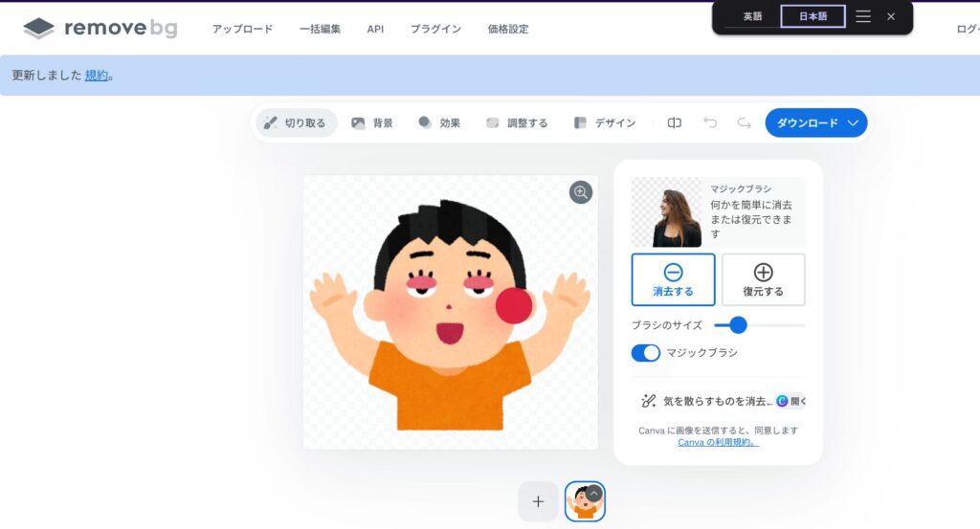Select the 消去する erase mode
The width and height of the screenshot is (980, 529).
673,279
